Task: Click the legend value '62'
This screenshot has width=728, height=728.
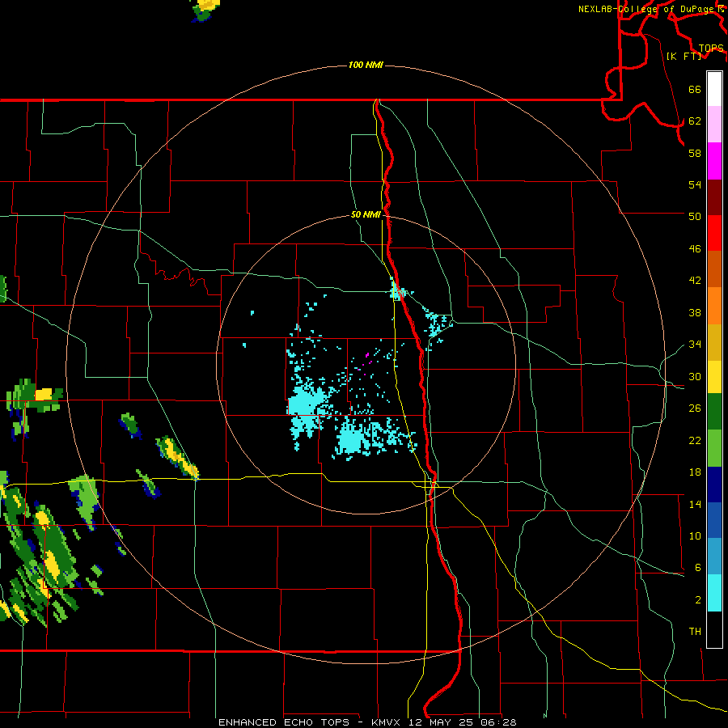Action: [x=695, y=121]
